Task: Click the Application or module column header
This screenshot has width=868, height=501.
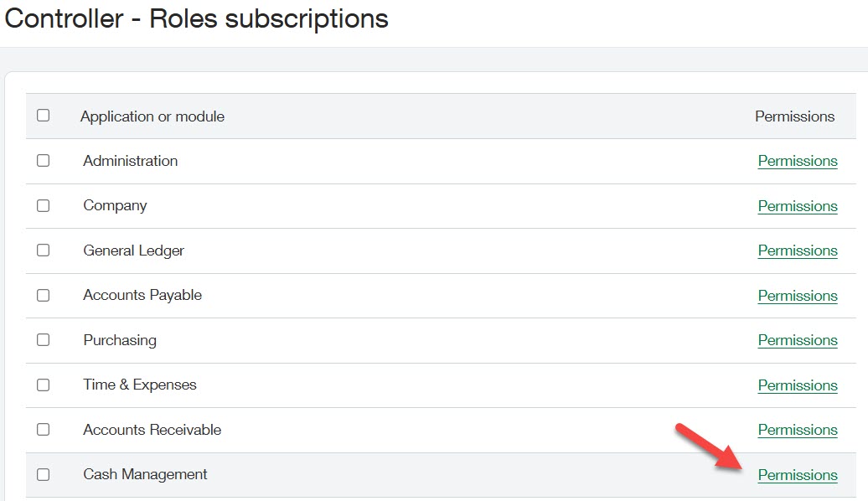Action: [x=152, y=116]
